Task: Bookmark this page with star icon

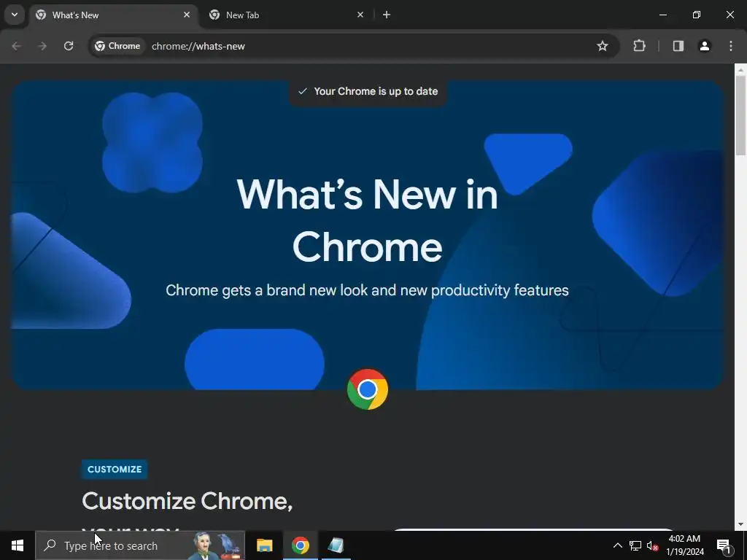Action: [602, 46]
